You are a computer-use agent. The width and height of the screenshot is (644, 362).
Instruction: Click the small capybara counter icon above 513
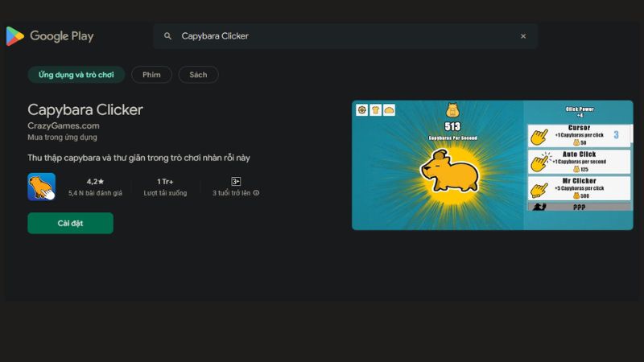[x=452, y=110]
